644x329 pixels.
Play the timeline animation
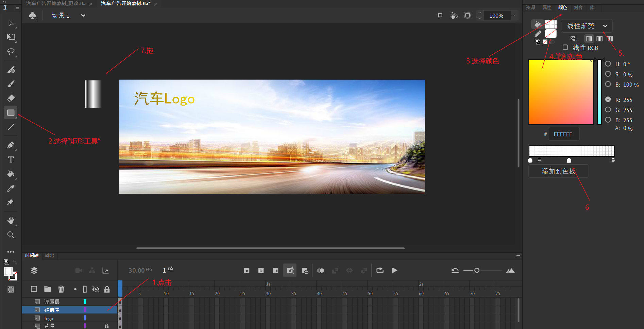pos(394,270)
